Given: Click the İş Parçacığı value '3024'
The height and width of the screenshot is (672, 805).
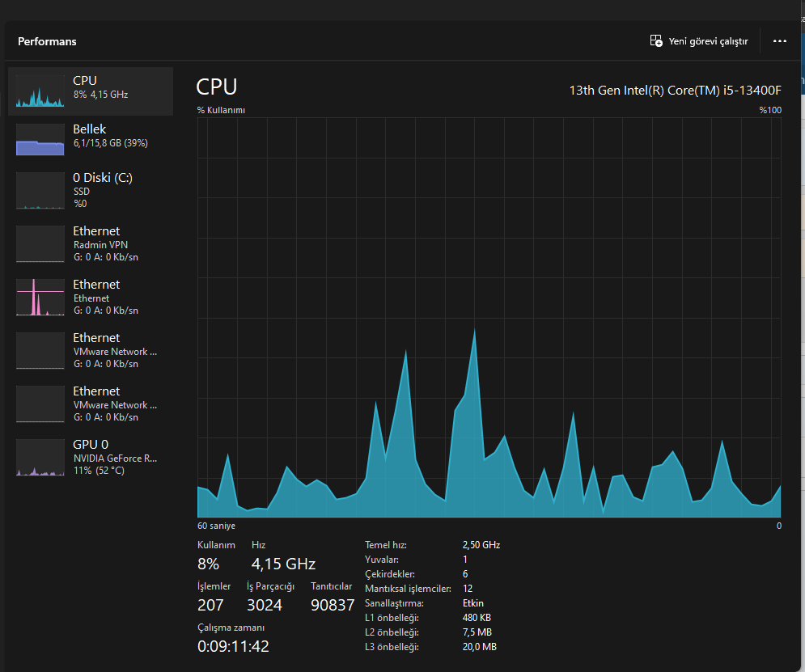Looking at the screenshot, I should [x=265, y=605].
